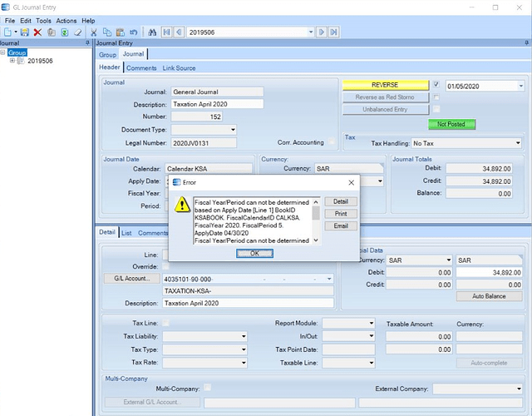This screenshot has width=532, height=416.
Task: Open the reverse date 01/05/2020 dropdown
Action: coord(521,87)
